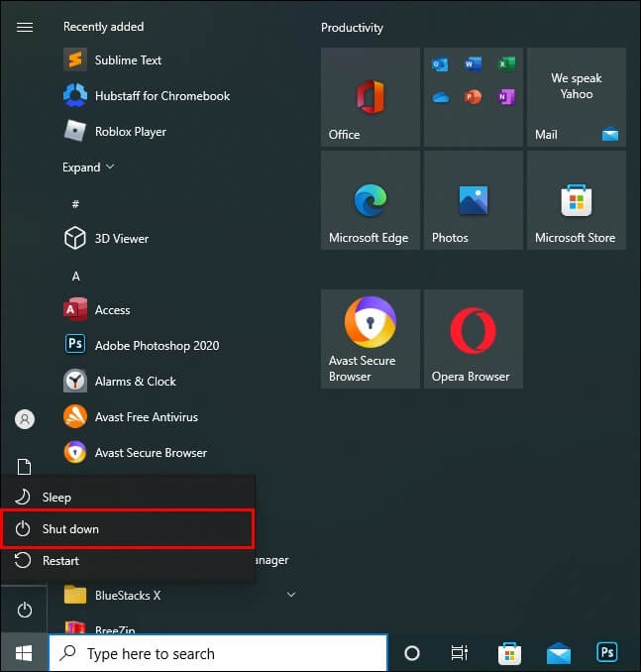Choose Sleep in the power menu
The width and height of the screenshot is (641, 672).
56,498
